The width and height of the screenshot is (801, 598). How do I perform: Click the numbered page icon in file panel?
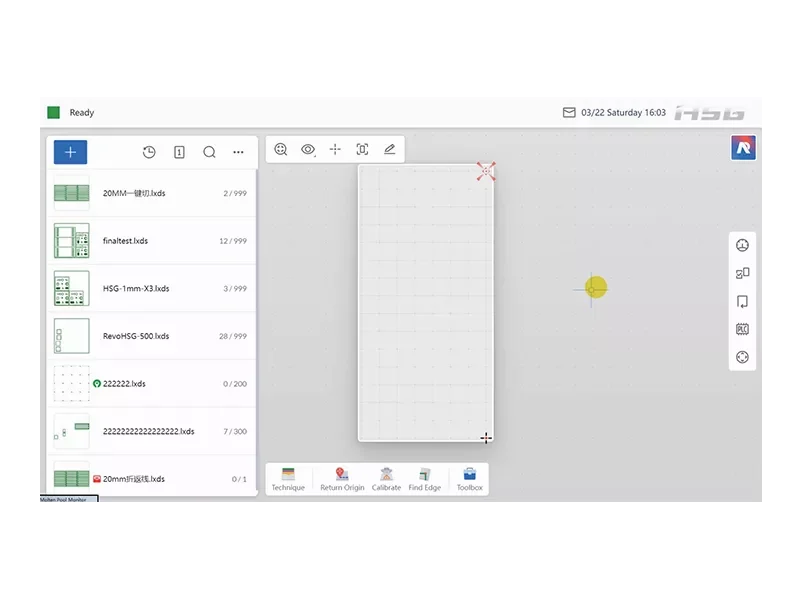[x=179, y=152]
